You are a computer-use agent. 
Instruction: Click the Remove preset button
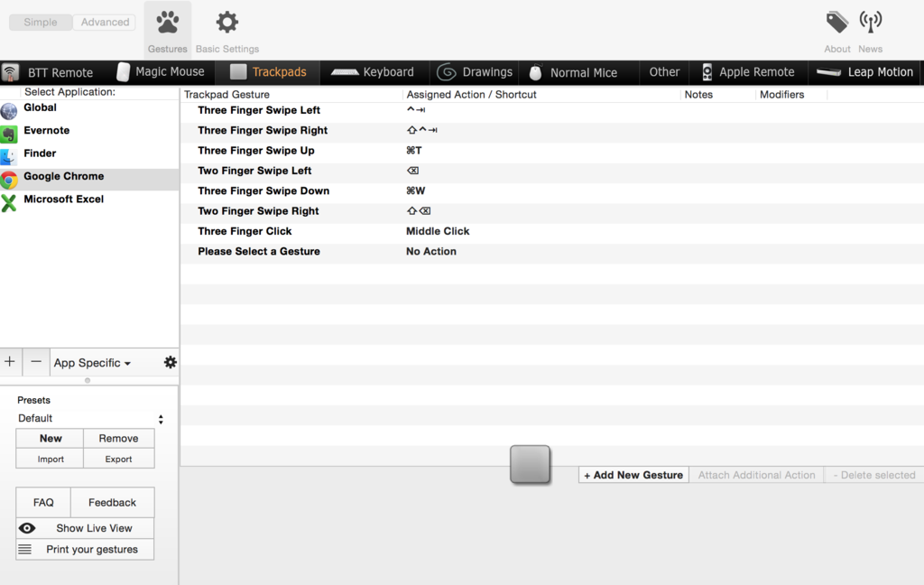(x=118, y=438)
